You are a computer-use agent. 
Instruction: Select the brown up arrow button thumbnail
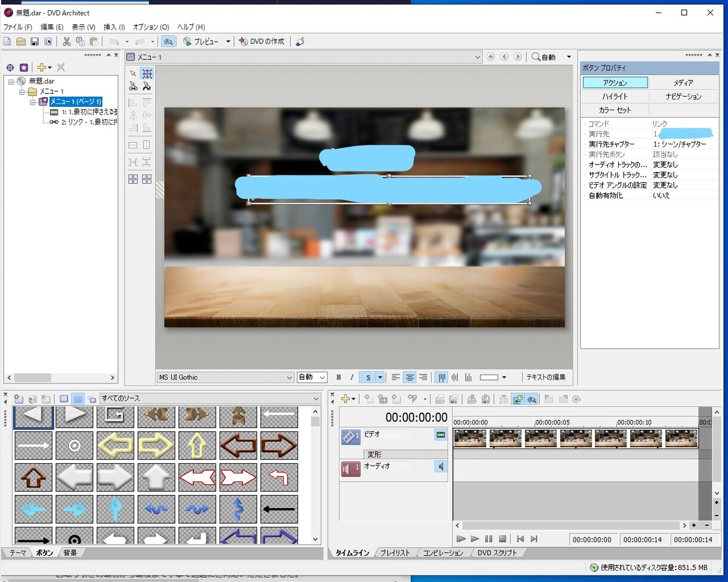(x=33, y=478)
